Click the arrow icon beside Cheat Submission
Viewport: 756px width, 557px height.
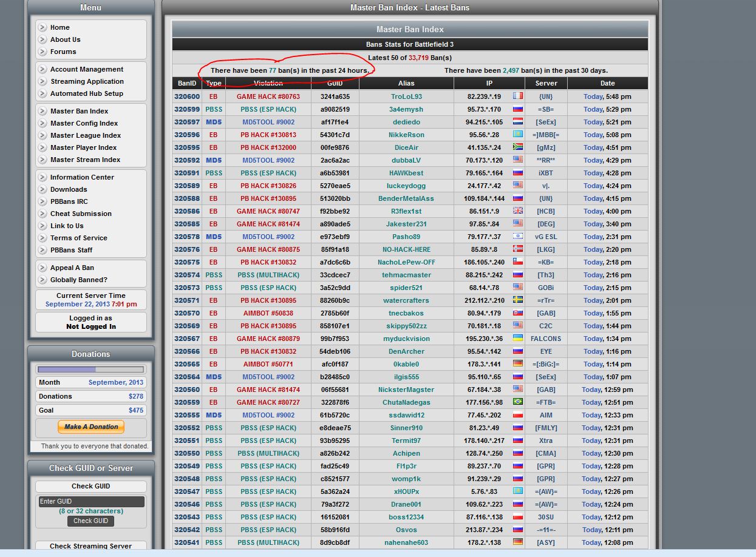point(43,214)
